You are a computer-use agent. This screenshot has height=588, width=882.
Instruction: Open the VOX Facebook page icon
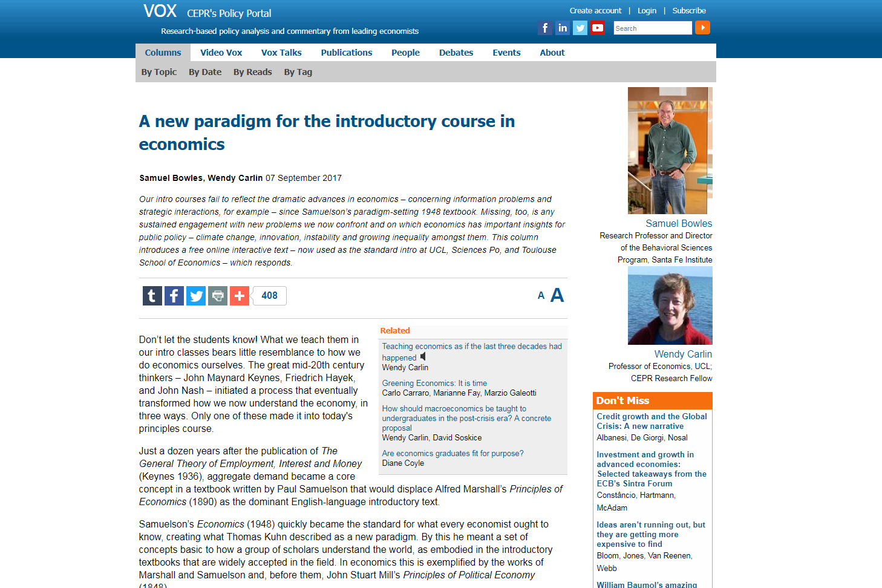point(545,28)
